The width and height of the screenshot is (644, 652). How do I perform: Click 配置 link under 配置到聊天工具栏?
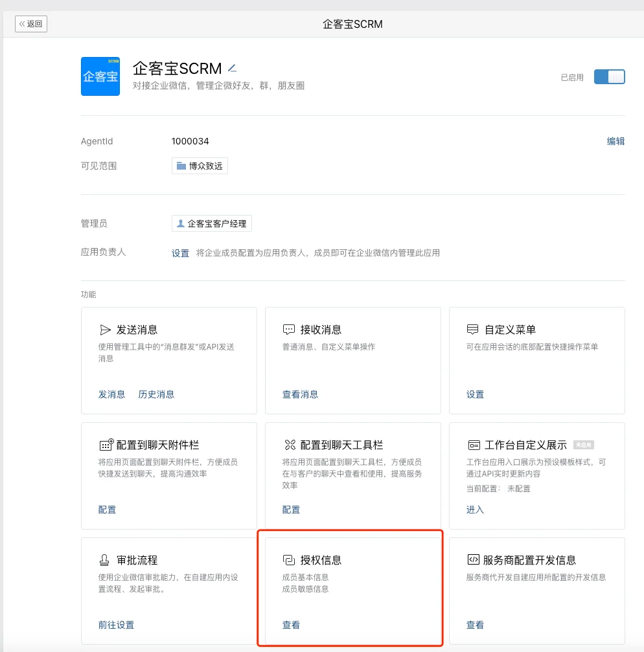click(x=291, y=510)
